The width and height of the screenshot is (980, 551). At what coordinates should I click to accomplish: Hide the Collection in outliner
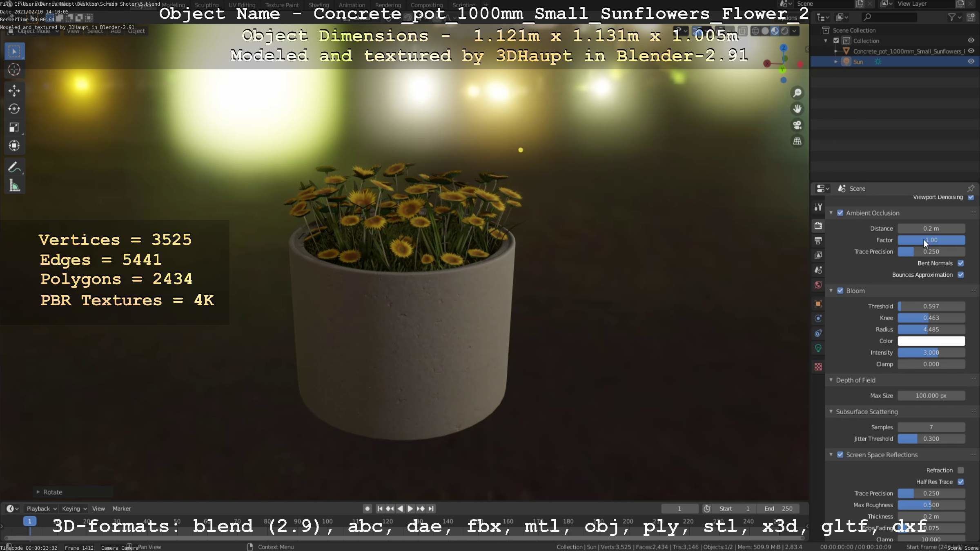[971, 40]
